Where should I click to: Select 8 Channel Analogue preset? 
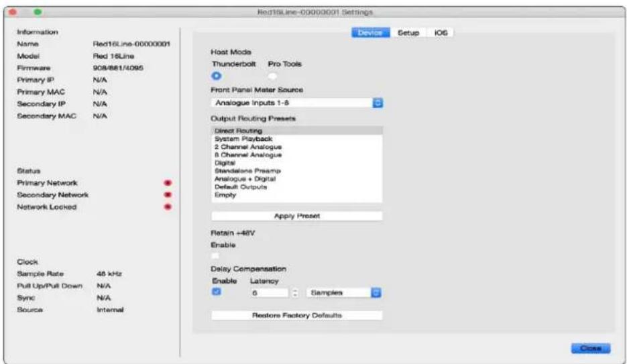[296, 155]
